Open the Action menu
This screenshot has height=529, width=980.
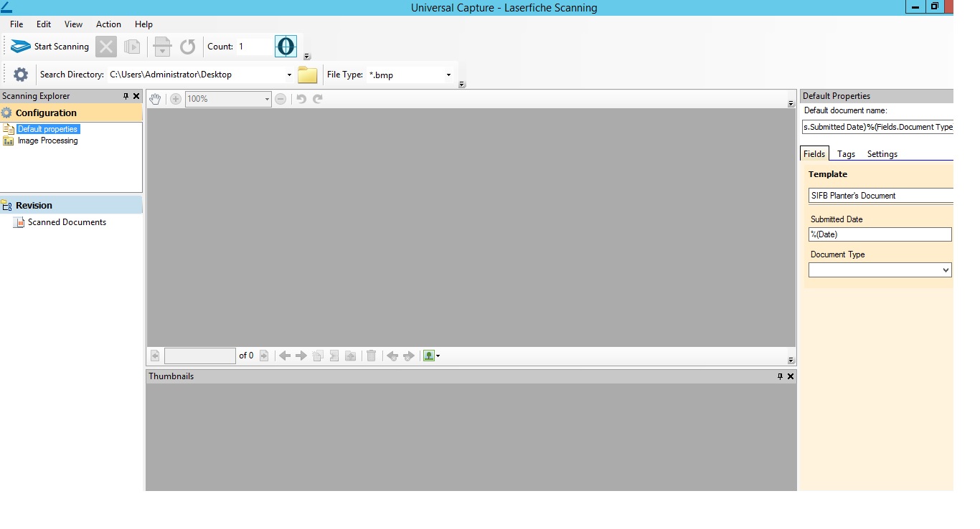108,24
